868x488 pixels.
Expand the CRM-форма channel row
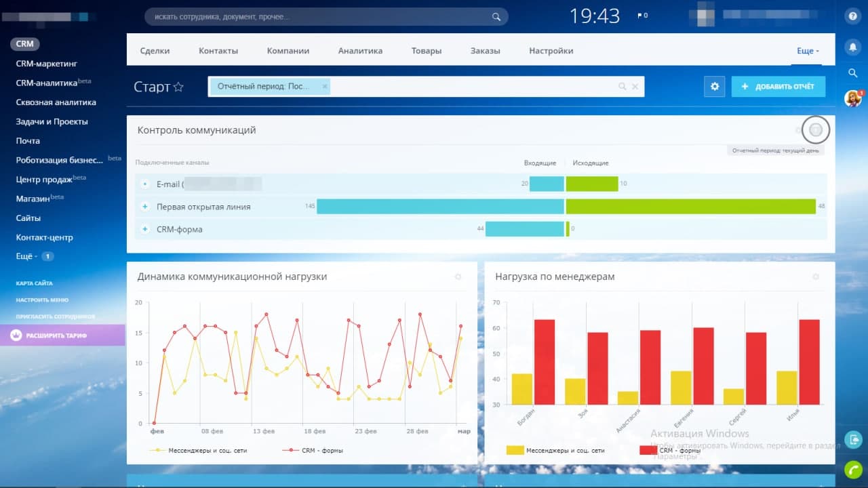pos(144,229)
